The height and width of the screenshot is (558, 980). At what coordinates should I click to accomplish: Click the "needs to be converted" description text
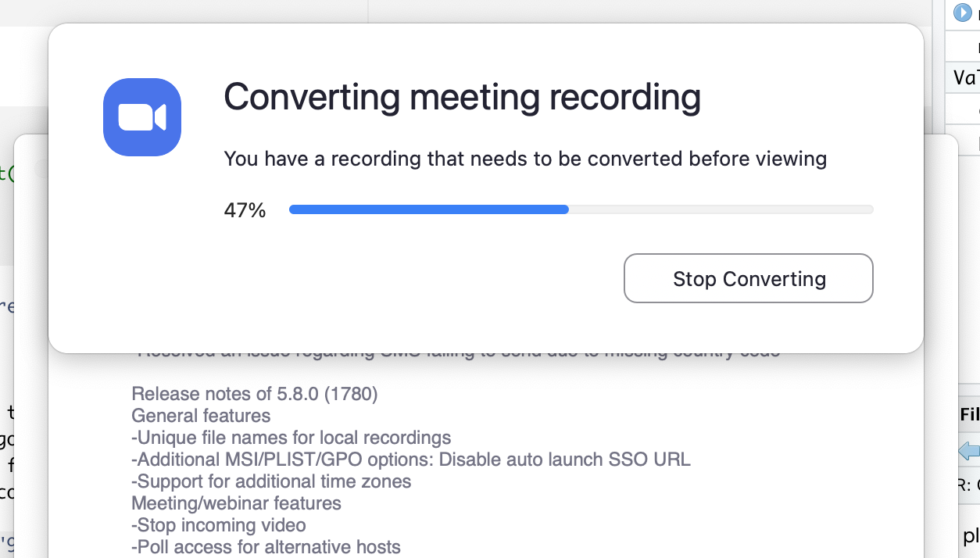click(525, 159)
